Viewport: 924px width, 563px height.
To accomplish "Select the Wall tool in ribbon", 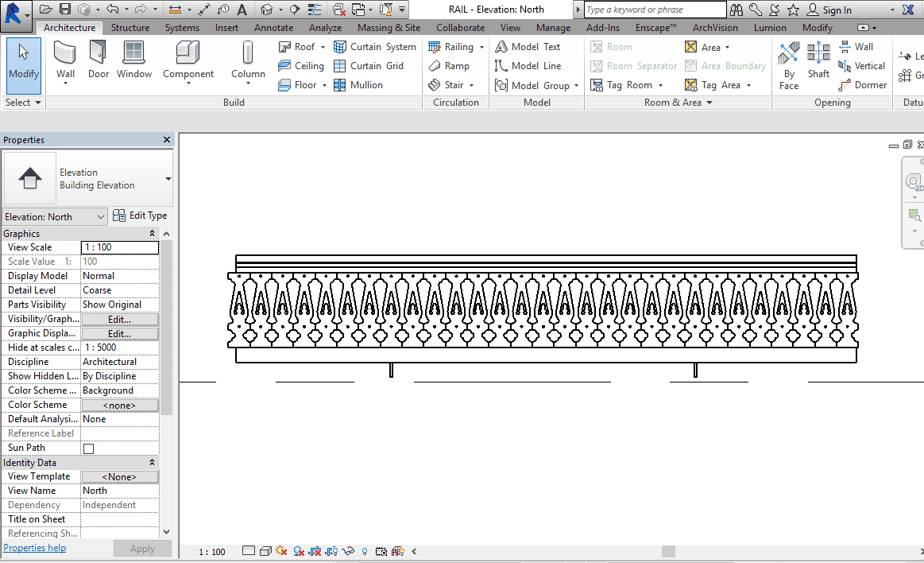I will pyautogui.click(x=66, y=60).
